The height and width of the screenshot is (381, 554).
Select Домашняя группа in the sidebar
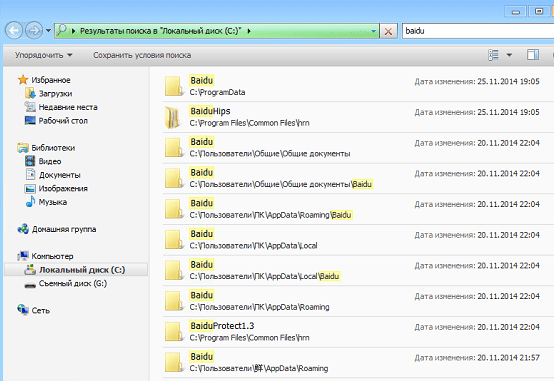click(64, 229)
